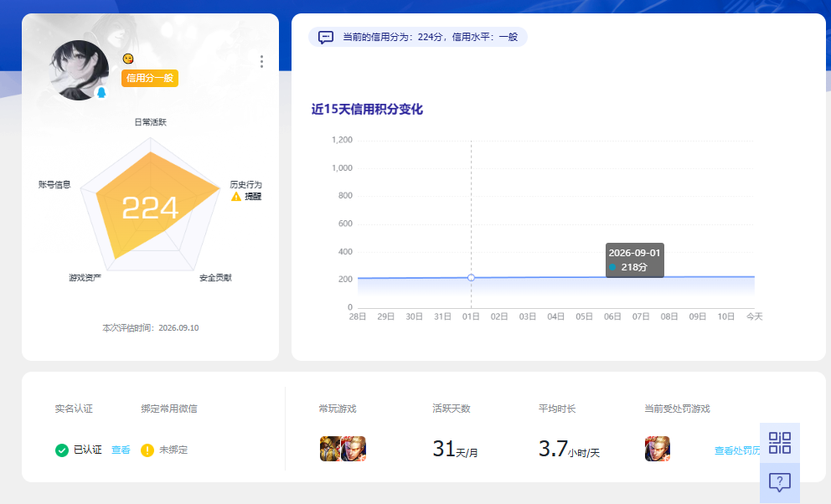
Task: Click the 已认证 status text
Action: pos(87,450)
